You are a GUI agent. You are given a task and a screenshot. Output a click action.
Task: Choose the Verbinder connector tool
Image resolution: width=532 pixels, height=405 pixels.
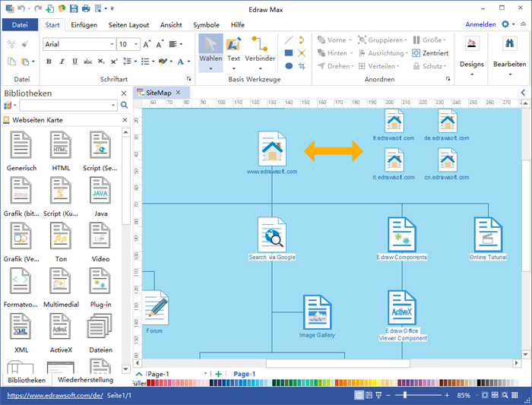click(260, 50)
